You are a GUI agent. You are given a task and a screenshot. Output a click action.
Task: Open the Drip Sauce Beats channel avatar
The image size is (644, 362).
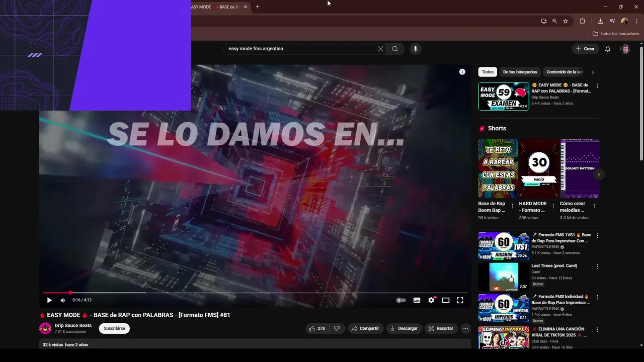tap(45, 328)
